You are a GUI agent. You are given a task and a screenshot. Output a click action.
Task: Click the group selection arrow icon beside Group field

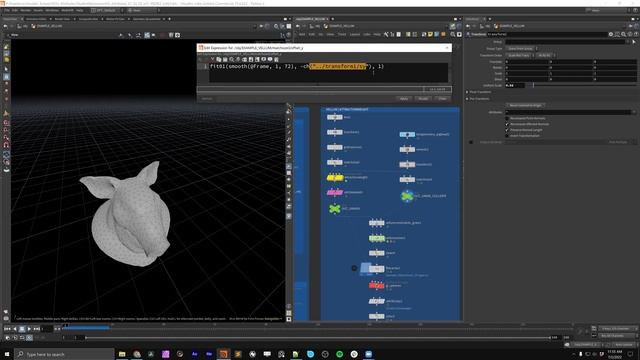tap(634, 42)
